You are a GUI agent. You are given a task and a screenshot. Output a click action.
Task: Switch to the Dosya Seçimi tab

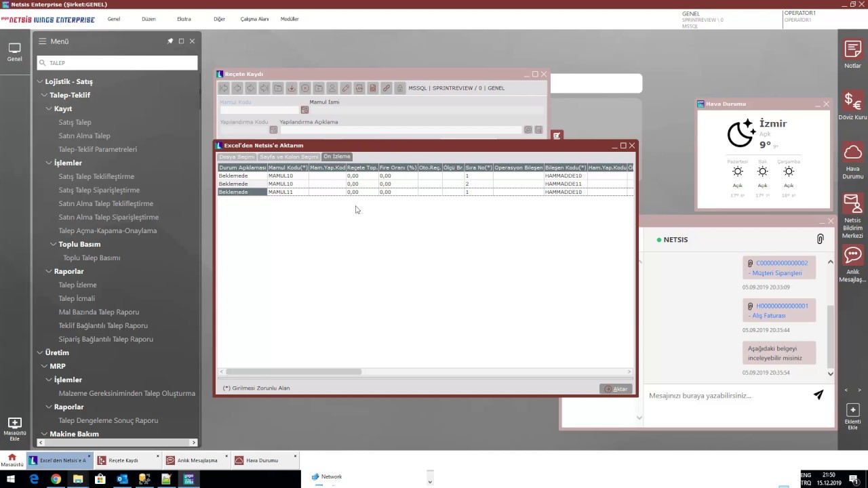(x=237, y=157)
